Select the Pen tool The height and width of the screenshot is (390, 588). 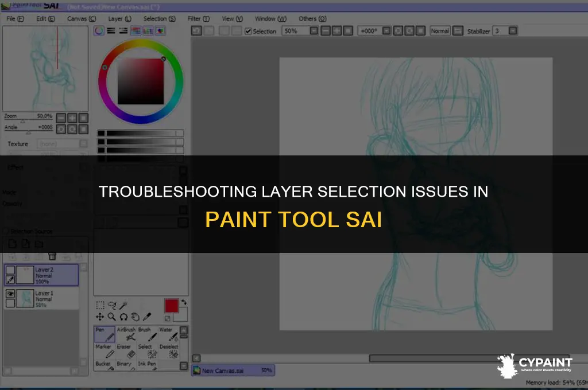point(105,334)
